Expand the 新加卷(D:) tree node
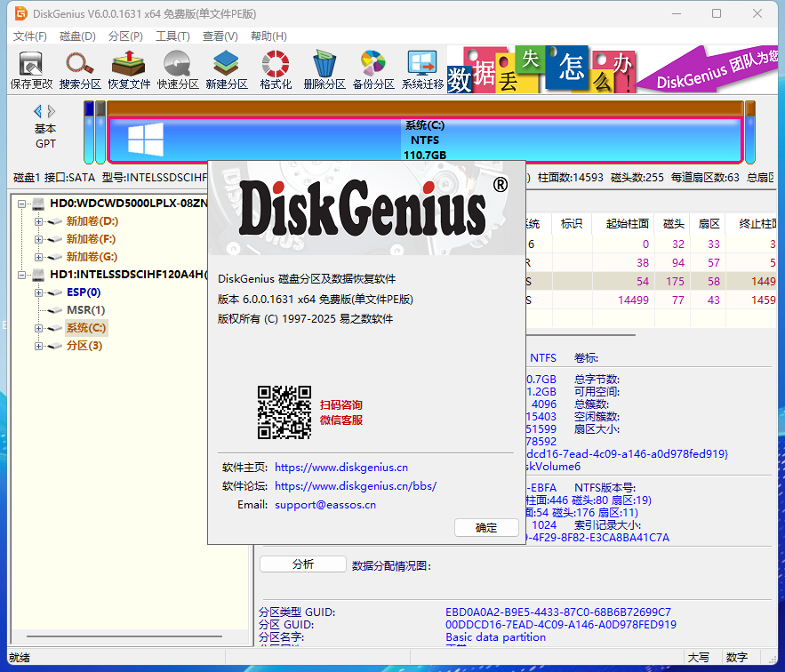Viewport: 785px width, 672px height. [38, 221]
